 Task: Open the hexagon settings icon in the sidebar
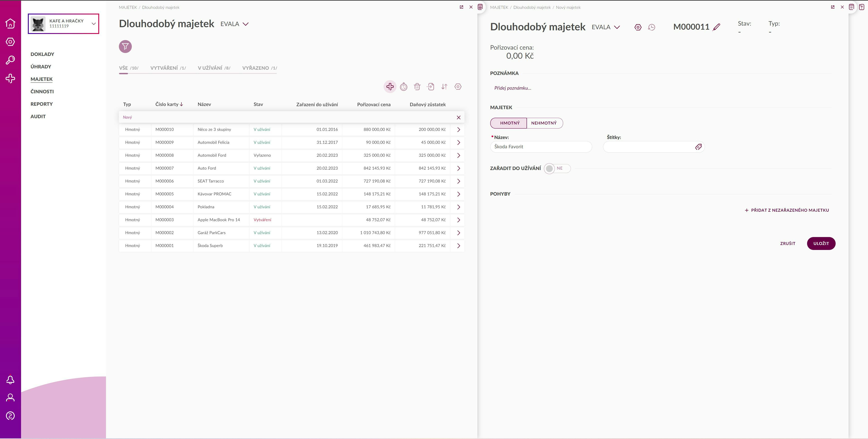point(10,42)
